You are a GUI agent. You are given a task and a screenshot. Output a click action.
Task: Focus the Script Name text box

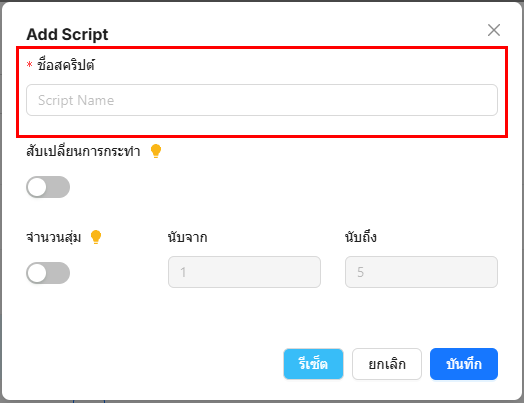(x=262, y=100)
